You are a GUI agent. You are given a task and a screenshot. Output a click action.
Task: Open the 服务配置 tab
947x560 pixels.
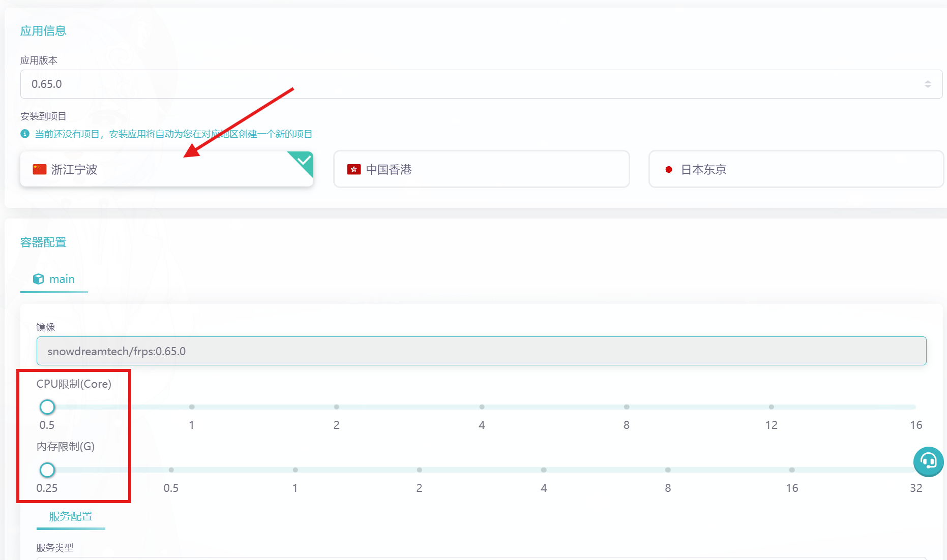[x=71, y=516]
